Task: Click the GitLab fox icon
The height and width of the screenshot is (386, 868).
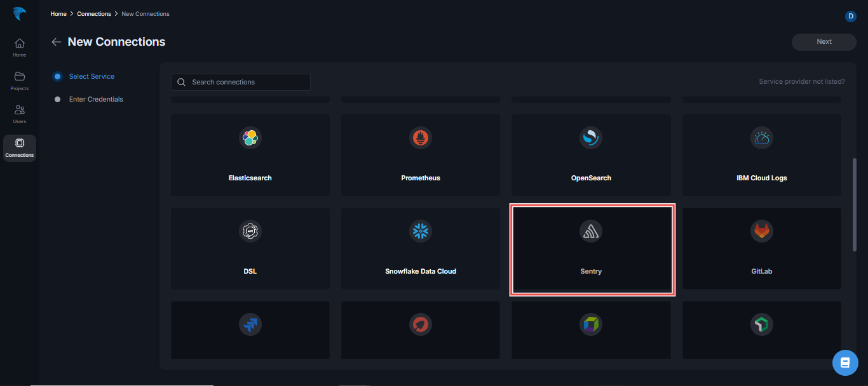Action: click(761, 231)
